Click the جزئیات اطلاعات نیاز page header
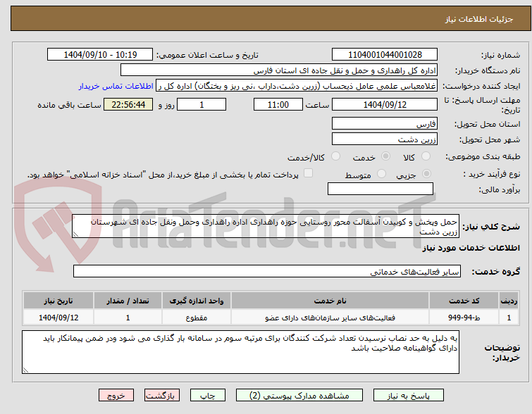Viewport: 532px width, 414px height. pos(478,19)
